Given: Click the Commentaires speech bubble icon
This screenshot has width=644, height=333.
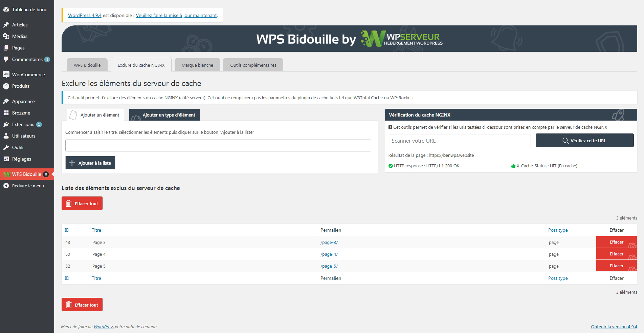Looking at the screenshot, I should 6,59.
